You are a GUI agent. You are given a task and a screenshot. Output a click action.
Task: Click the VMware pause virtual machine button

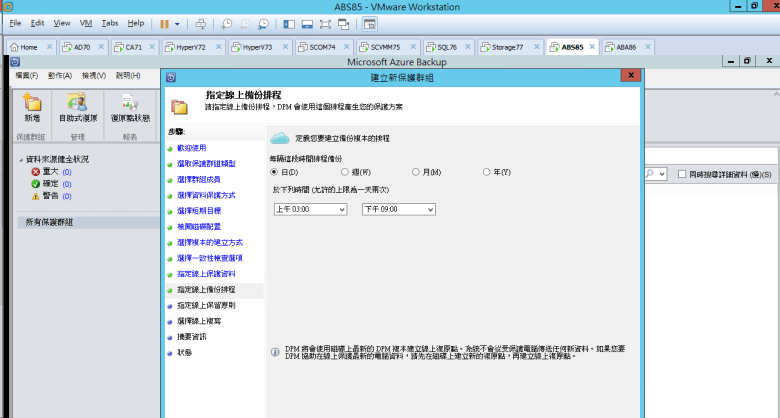tap(164, 24)
